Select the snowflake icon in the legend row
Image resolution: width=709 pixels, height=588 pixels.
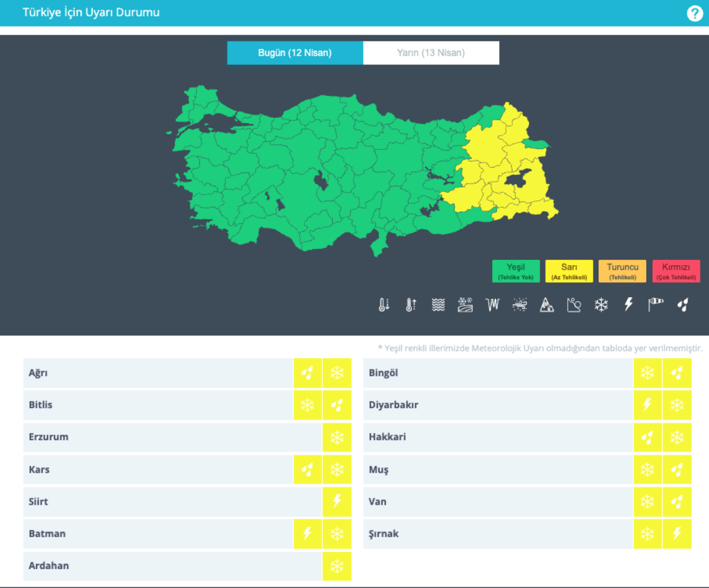[x=601, y=305]
